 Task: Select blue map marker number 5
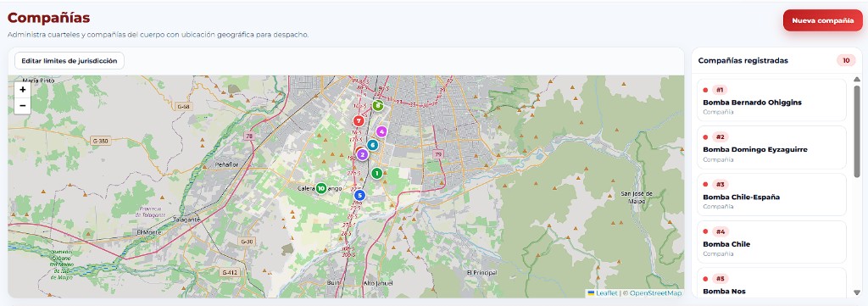click(x=359, y=195)
